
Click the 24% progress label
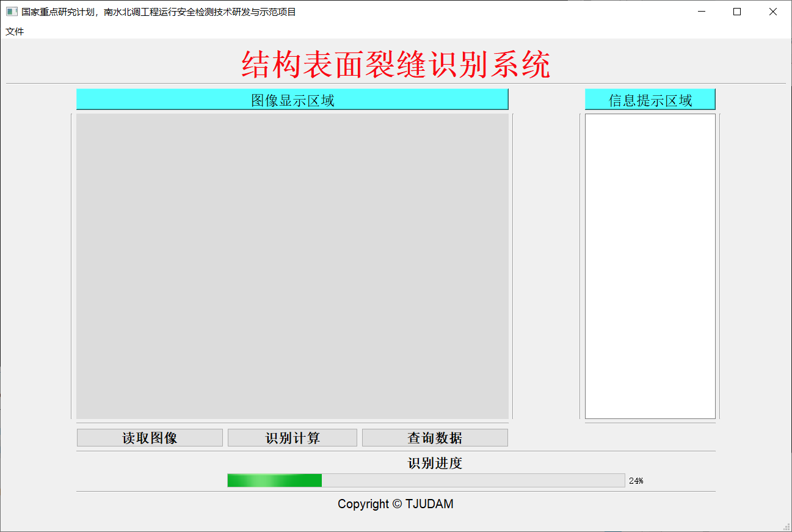pos(636,480)
